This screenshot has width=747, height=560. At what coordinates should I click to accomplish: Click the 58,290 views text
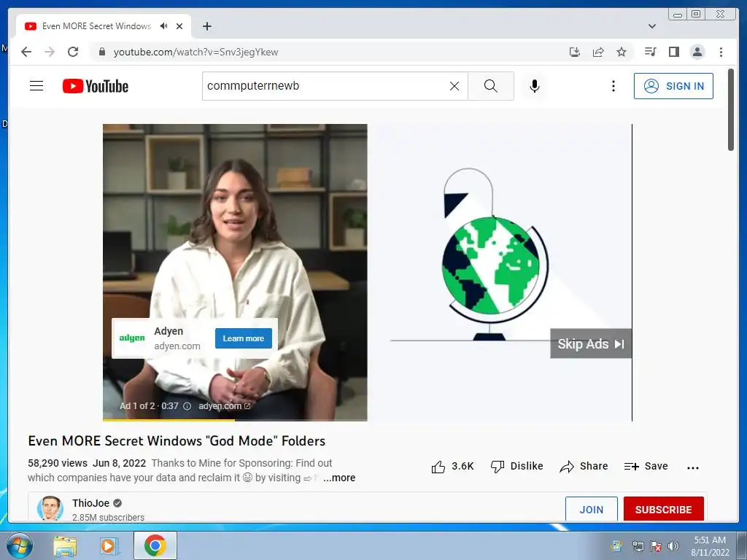point(58,463)
